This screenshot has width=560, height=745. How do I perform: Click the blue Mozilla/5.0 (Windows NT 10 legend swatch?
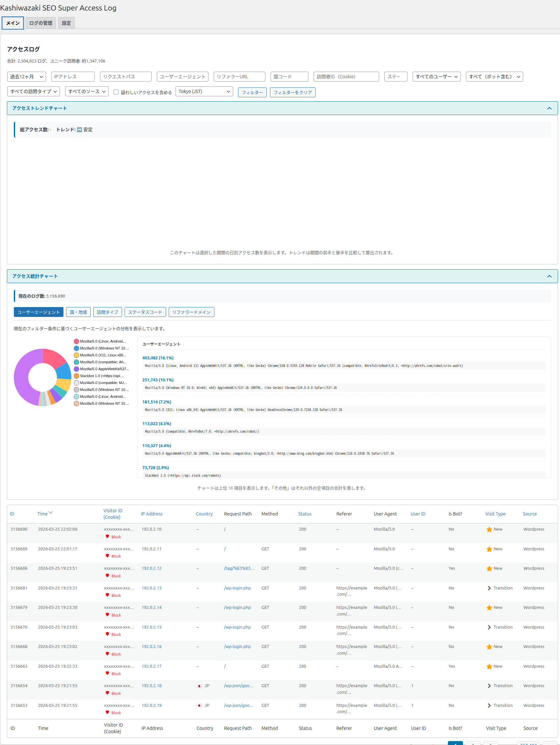pyautogui.click(x=77, y=348)
